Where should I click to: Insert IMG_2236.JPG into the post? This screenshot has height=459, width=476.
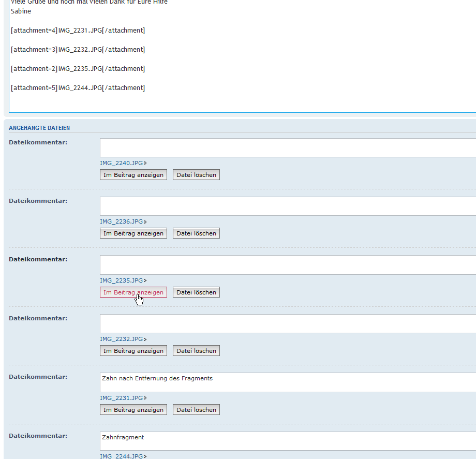(x=133, y=233)
